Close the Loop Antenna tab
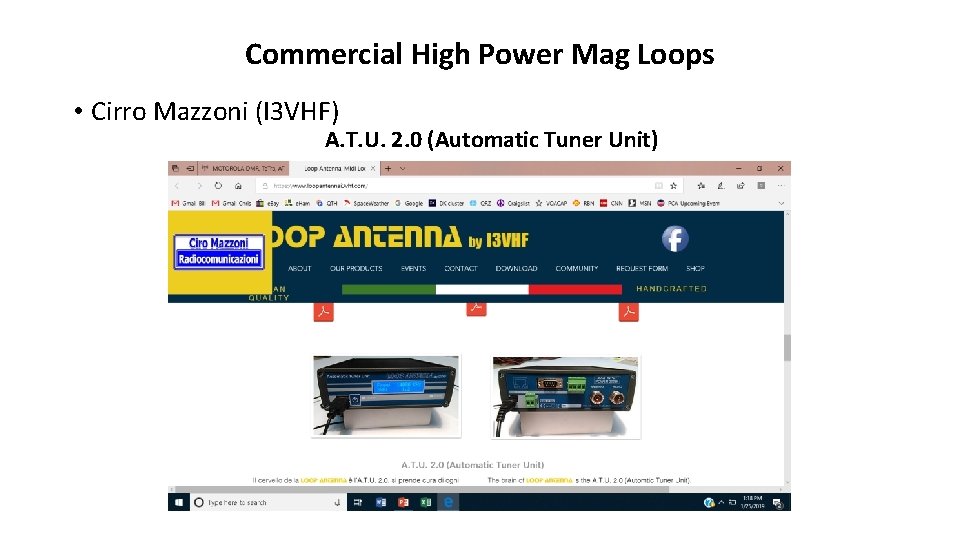Screen dimensions: 960x540 [x=372, y=168]
